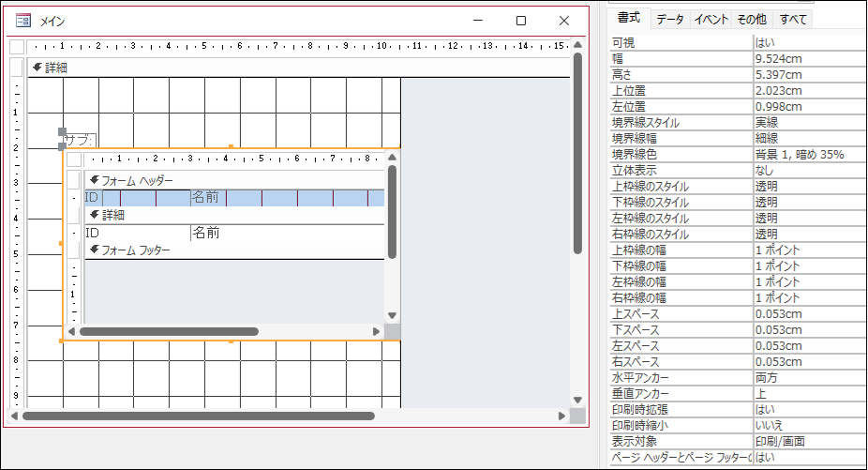The image size is (868, 470).
Task: Open the 右枠線のスタイル value 透明
Action: (810, 235)
